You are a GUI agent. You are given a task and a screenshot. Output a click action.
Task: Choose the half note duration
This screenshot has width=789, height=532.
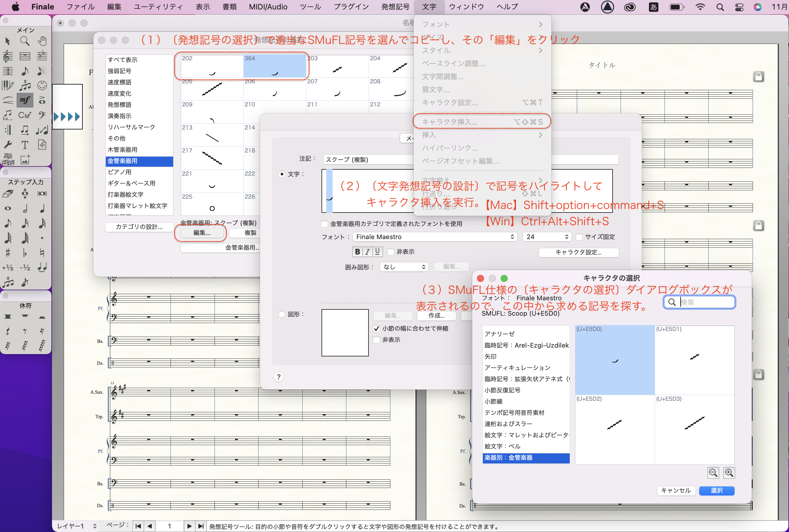pos(25,208)
